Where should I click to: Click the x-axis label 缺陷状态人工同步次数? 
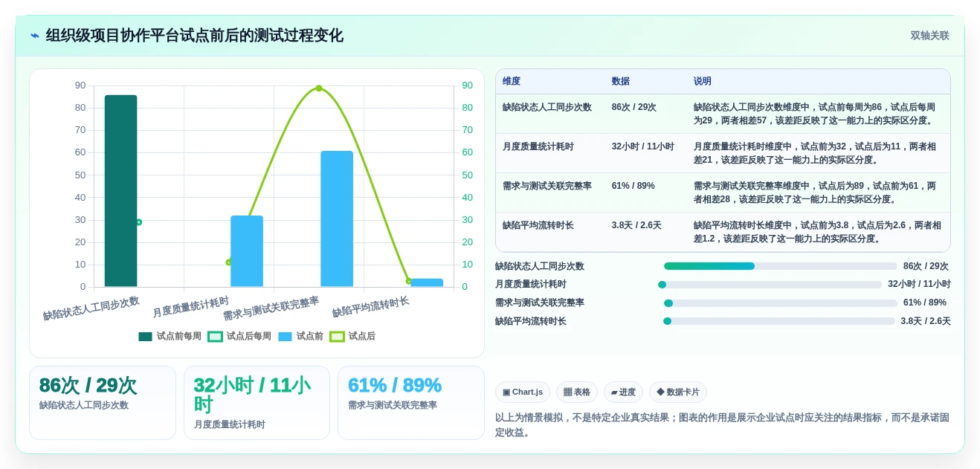[91, 308]
